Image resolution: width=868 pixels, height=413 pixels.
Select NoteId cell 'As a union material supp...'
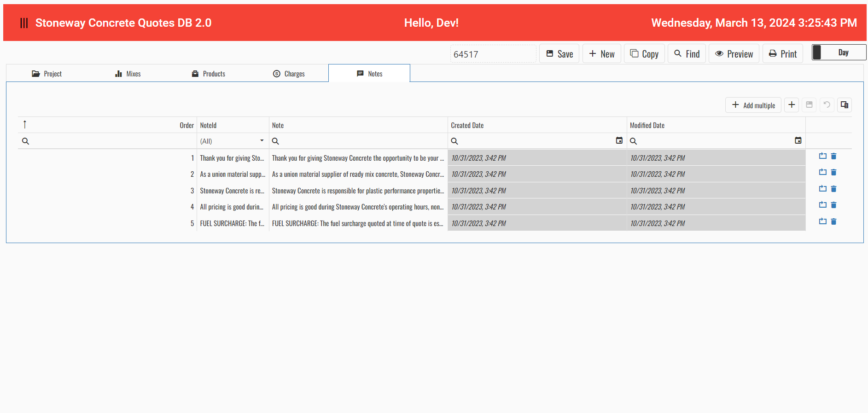tap(233, 174)
